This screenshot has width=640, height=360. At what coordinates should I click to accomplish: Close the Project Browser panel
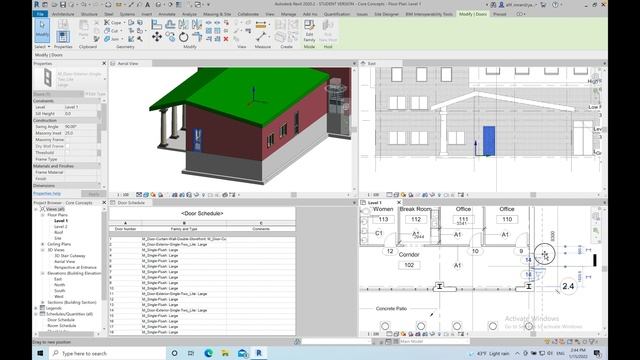point(104,202)
